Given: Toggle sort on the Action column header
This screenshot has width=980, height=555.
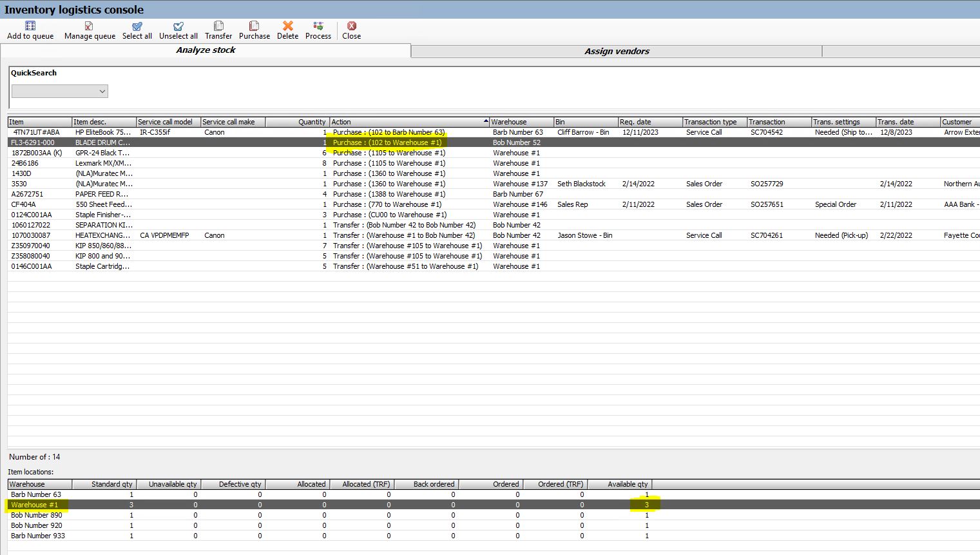Looking at the screenshot, I should (410, 122).
